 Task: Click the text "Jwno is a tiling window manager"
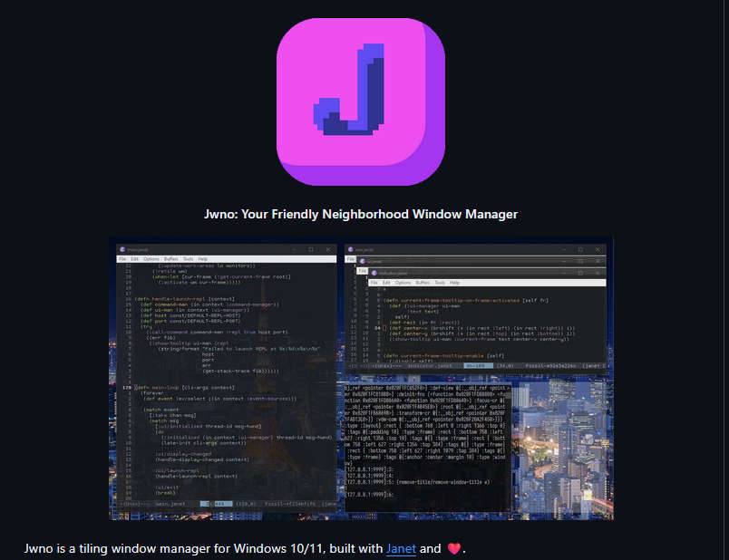pyautogui.click(x=117, y=548)
